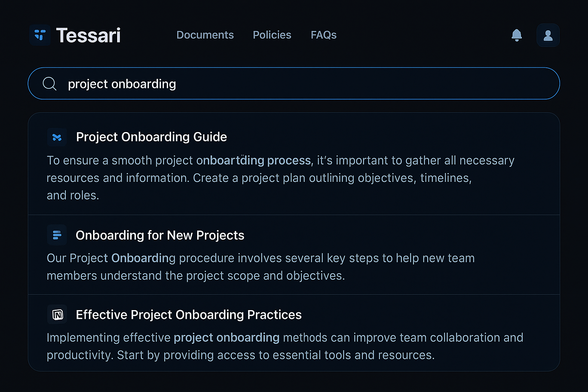The image size is (588, 392).
Task: Open the Effective Project Onboarding Practices title
Action: click(x=188, y=315)
